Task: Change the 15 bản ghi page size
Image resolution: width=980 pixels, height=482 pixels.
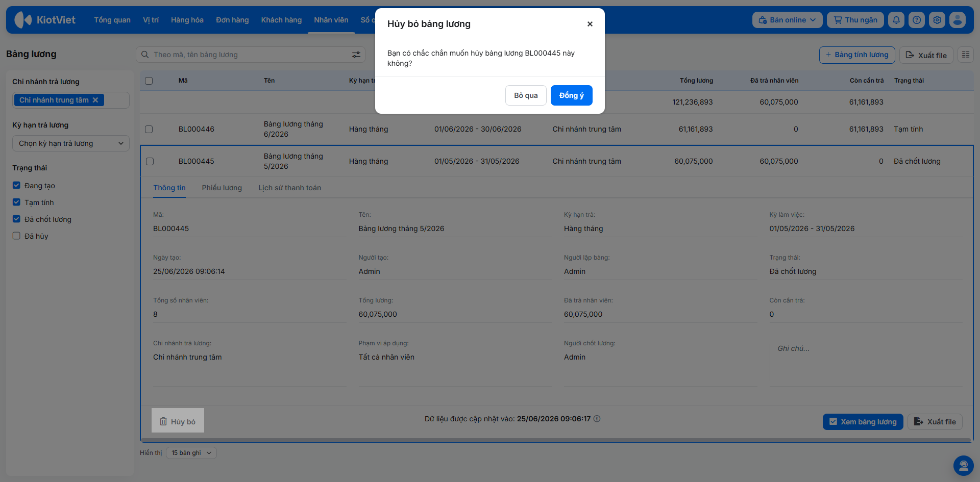Action: pos(191,453)
